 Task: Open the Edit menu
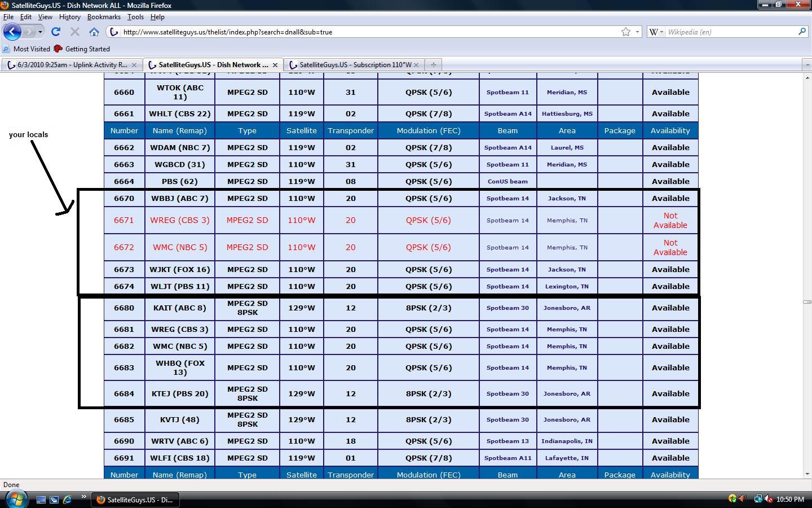click(26, 17)
